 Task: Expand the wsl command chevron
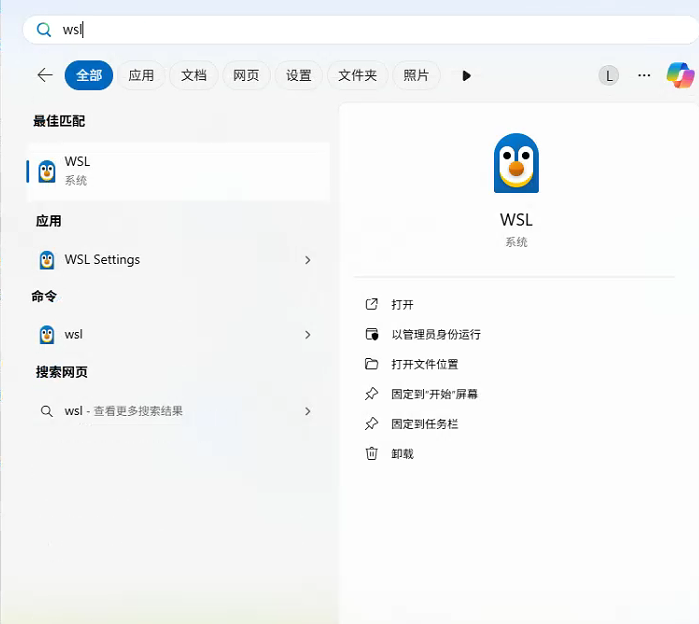308,335
